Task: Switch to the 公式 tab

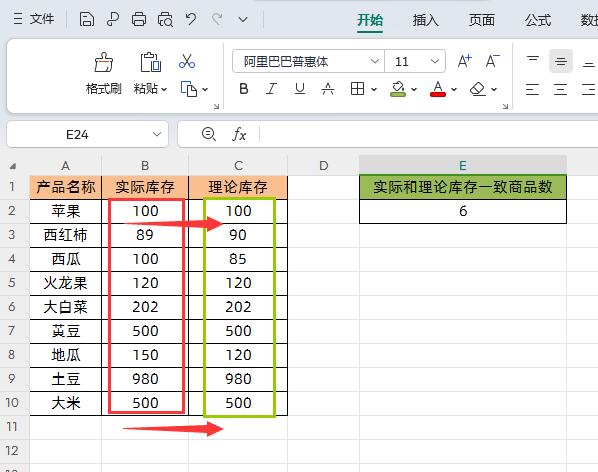Action: click(x=538, y=20)
